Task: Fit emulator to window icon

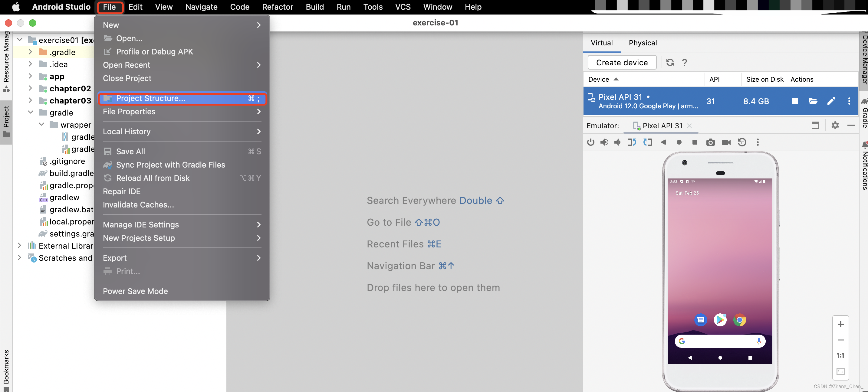Action: (x=840, y=371)
